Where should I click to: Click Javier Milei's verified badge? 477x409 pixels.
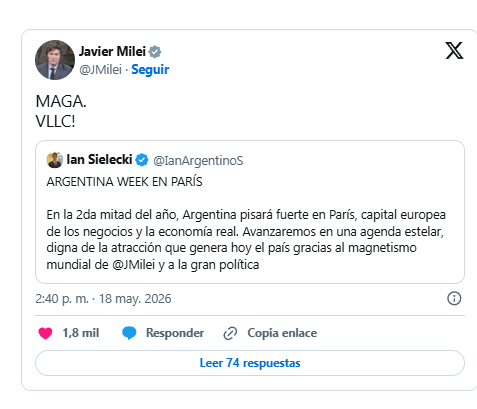click(x=155, y=52)
